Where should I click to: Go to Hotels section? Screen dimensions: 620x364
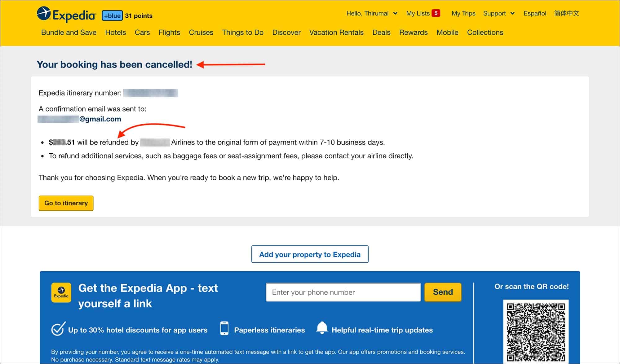(x=116, y=33)
